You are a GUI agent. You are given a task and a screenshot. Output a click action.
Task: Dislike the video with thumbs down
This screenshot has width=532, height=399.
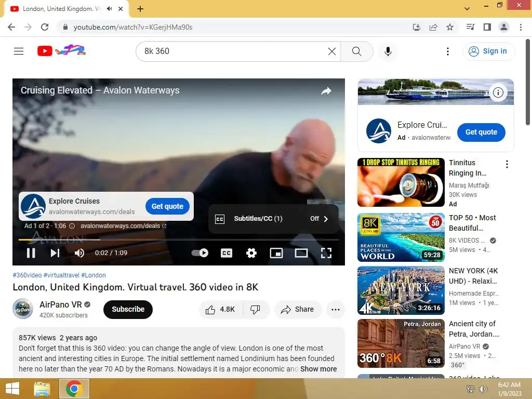tap(255, 310)
